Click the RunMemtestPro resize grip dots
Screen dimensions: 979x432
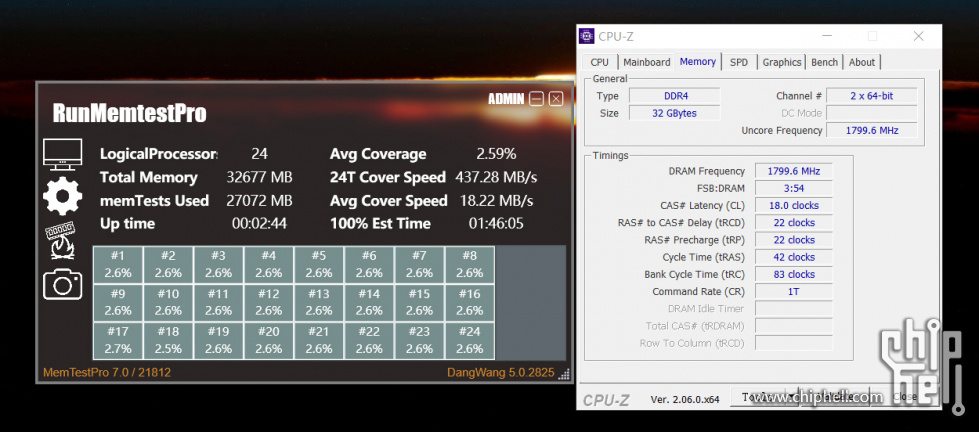[x=564, y=374]
